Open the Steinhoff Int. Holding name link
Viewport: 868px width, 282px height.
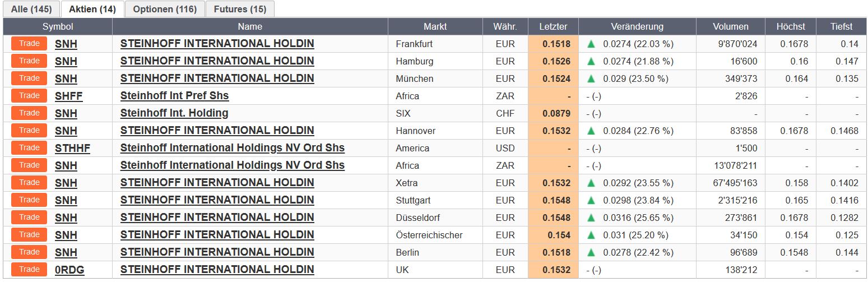point(174,113)
